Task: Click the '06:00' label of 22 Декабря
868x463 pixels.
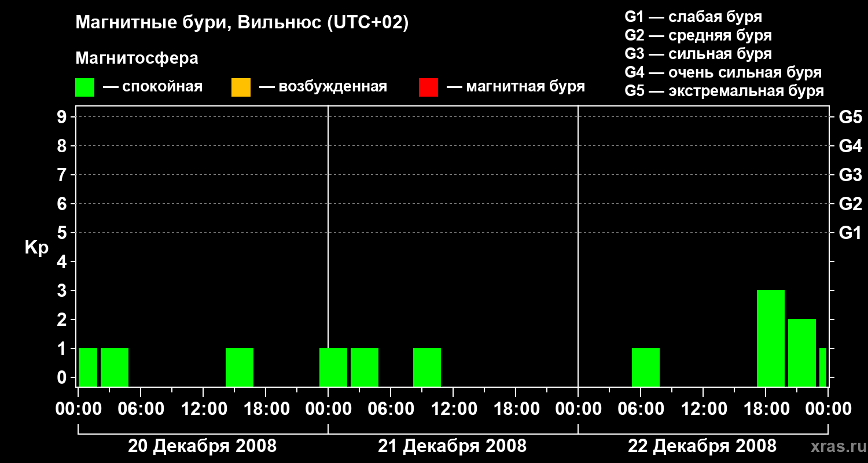Action: pos(641,409)
